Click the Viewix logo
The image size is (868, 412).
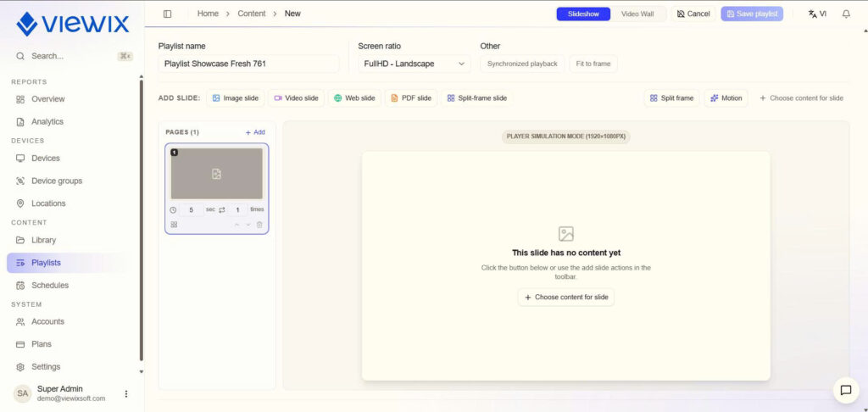(x=73, y=24)
